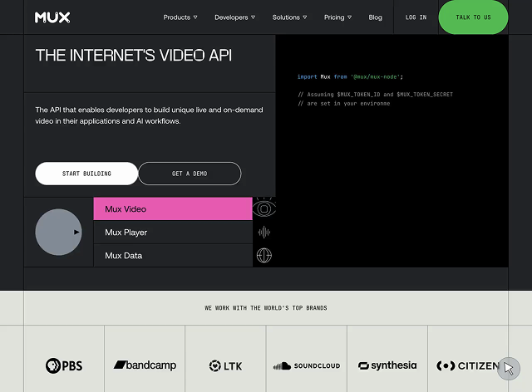532x392 pixels.
Task: Switch to the Mux Data tab
Action: pyautogui.click(x=173, y=256)
